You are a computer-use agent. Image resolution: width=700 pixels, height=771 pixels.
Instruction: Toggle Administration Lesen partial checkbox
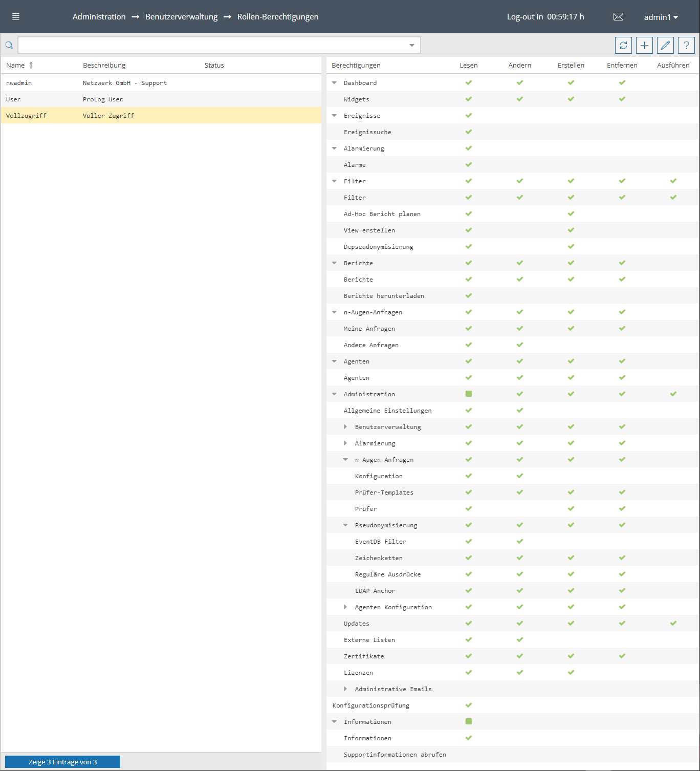(x=469, y=394)
